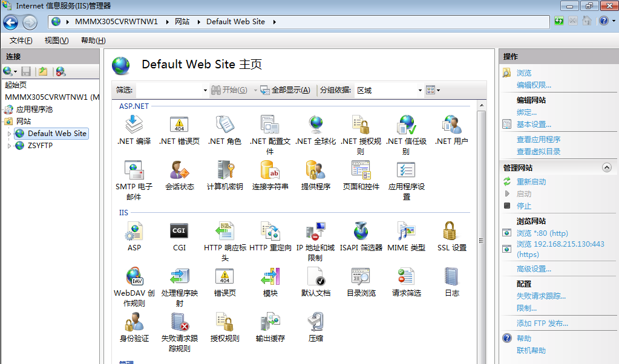Open the 文件(F) menu

click(x=21, y=41)
